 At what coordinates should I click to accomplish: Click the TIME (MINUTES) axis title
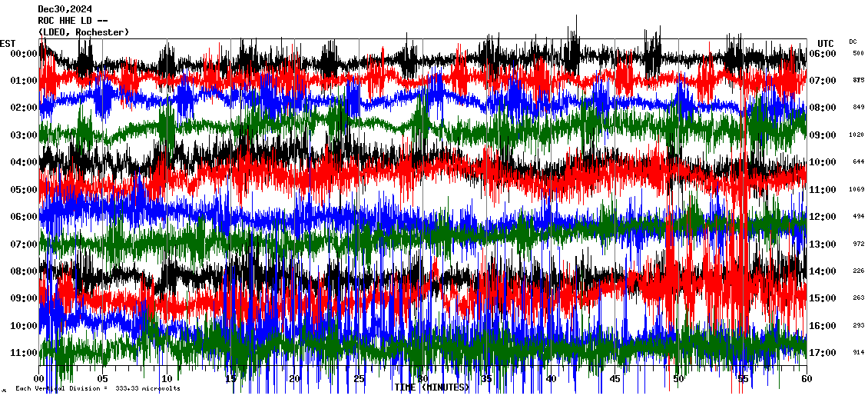coord(432,387)
